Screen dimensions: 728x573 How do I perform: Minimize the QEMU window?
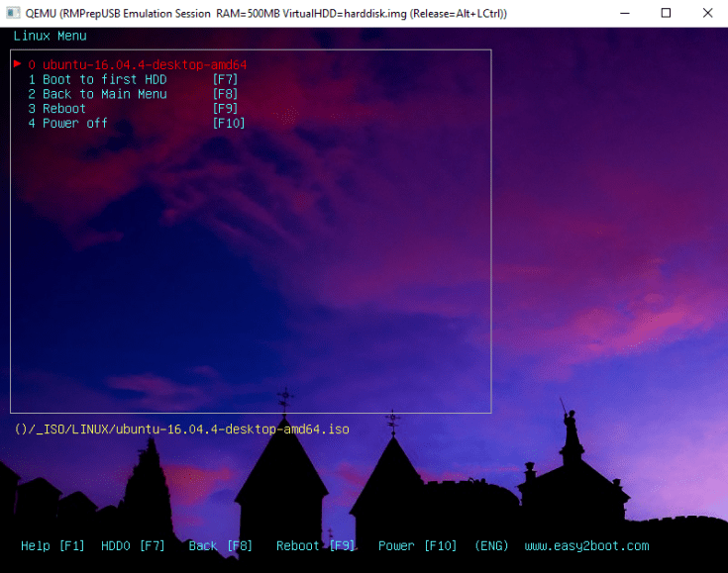[x=625, y=13]
